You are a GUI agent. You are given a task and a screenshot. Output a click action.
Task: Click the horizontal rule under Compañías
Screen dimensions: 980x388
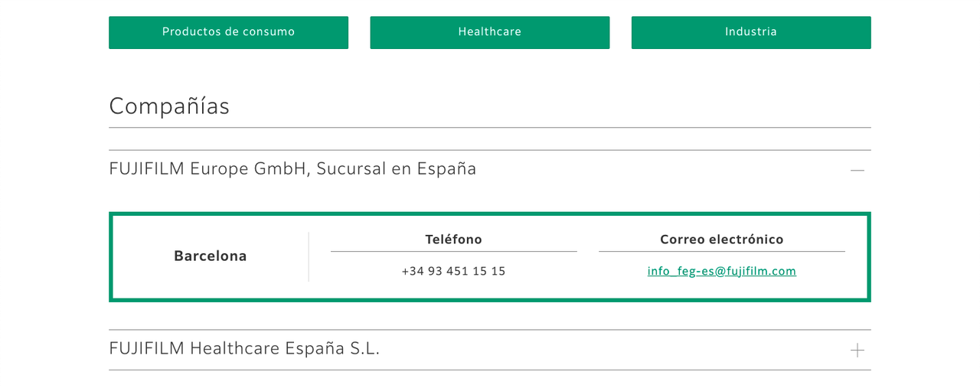tap(490, 127)
